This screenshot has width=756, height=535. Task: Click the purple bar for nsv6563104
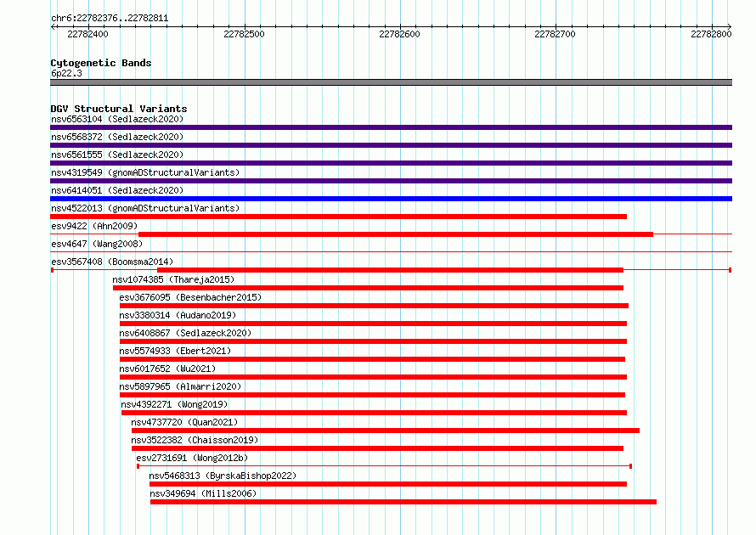(391, 127)
